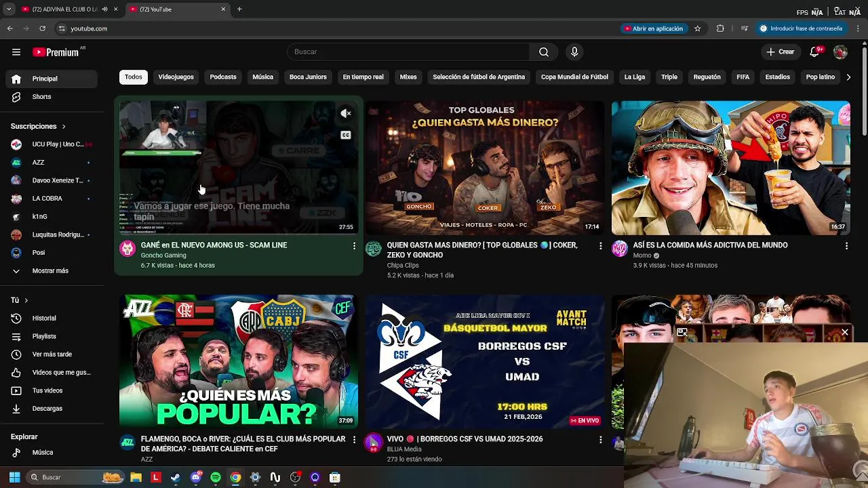Open Música under Explorar

(52, 453)
